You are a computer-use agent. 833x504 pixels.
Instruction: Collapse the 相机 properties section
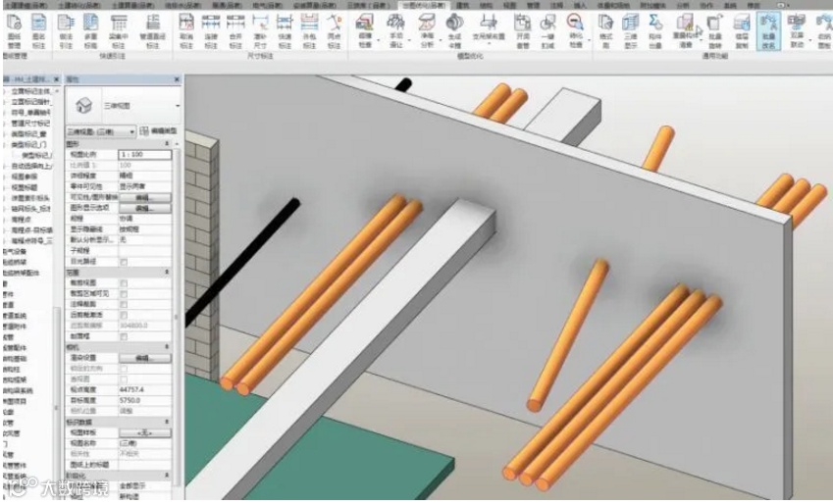167,347
